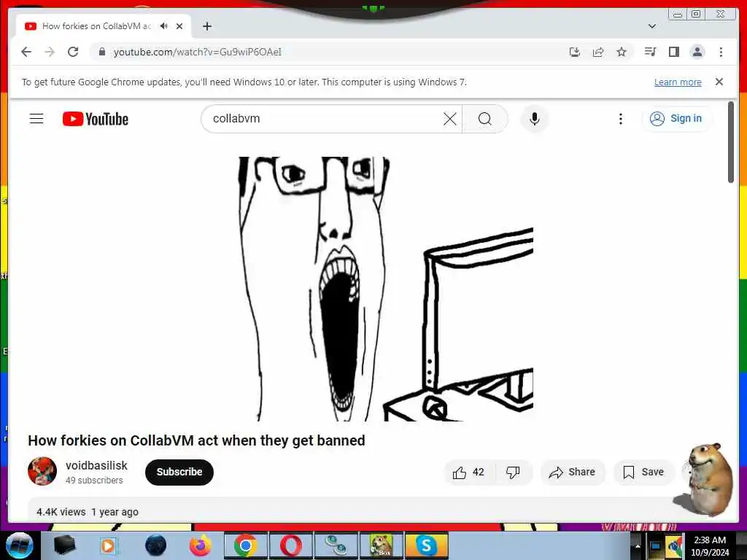Mute the tab via speaker icon
Image resolution: width=747 pixels, height=560 pixels.
click(164, 26)
